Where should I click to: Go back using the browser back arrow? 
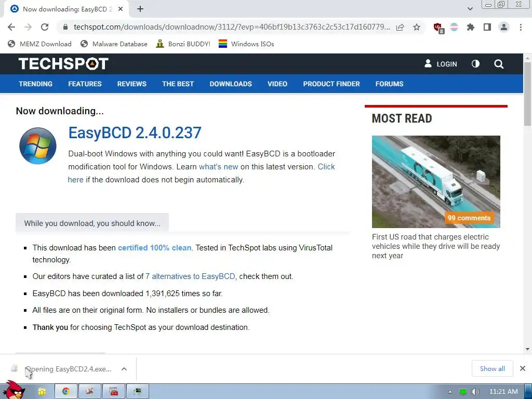[x=11, y=27]
